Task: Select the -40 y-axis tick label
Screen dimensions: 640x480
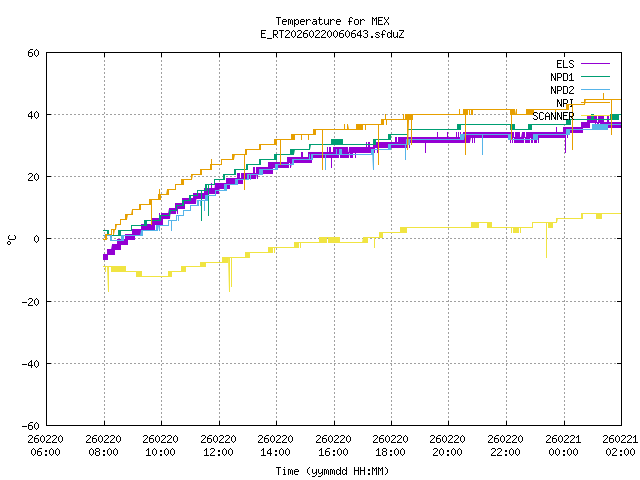Action: (30, 363)
